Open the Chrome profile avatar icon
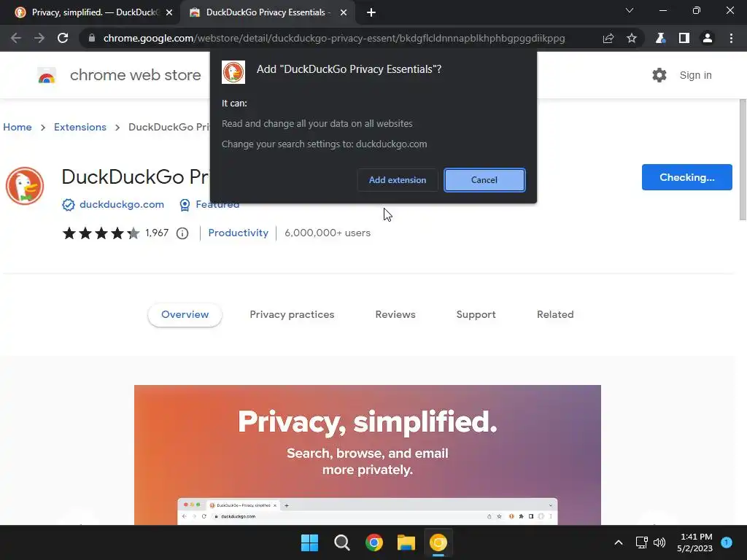The width and height of the screenshot is (747, 560). tap(708, 38)
